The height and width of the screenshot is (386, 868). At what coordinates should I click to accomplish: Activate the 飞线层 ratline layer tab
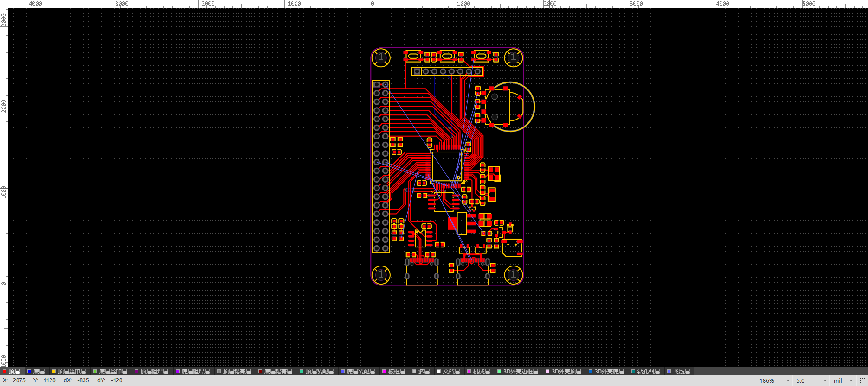point(679,372)
